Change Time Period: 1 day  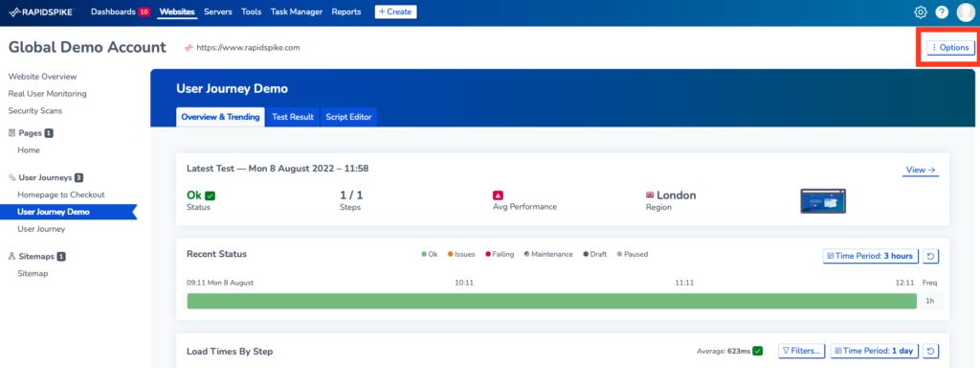(875, 351)
